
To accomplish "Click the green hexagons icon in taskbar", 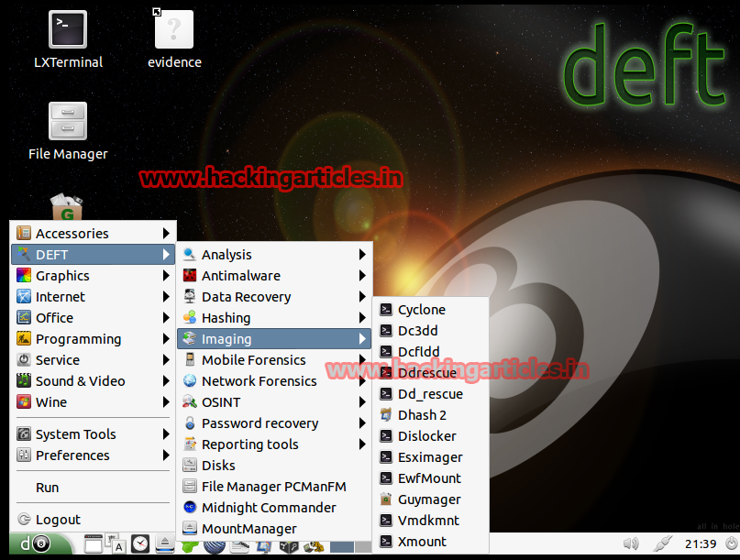I will pos(190,547).
